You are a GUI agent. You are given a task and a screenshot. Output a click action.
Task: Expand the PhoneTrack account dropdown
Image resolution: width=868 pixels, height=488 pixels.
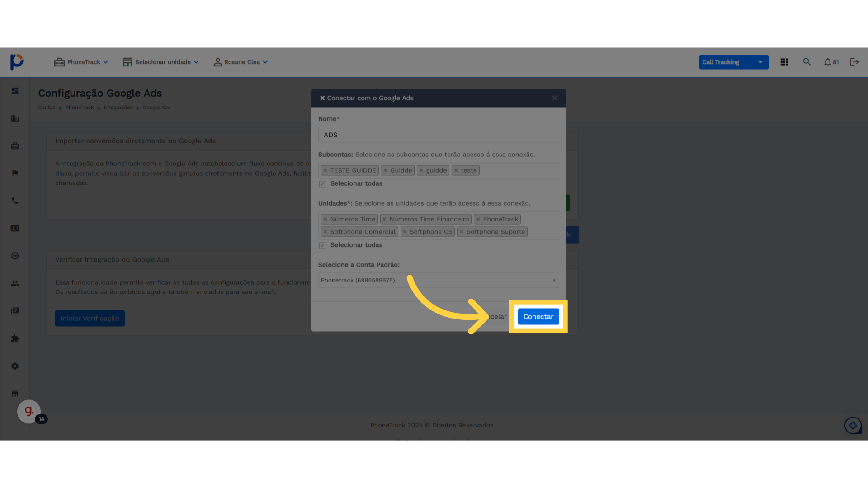tap(81, 62)
